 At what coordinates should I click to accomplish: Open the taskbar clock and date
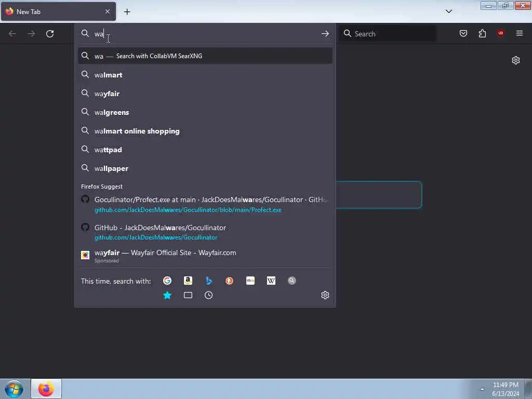tap(505, 389)
